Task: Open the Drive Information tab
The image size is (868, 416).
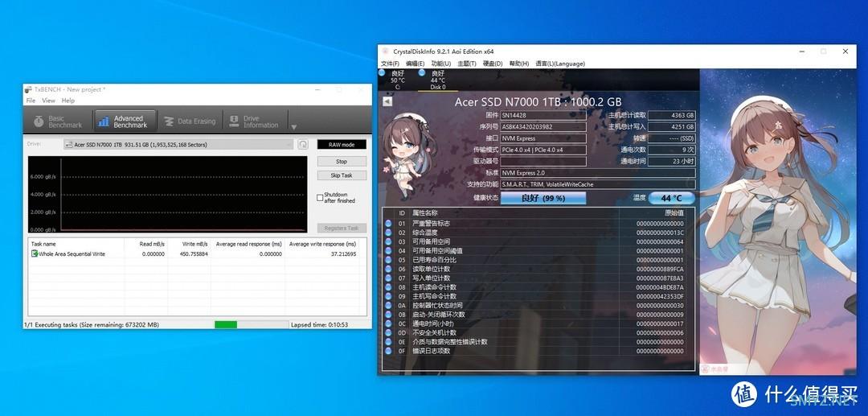Action: 253,122
